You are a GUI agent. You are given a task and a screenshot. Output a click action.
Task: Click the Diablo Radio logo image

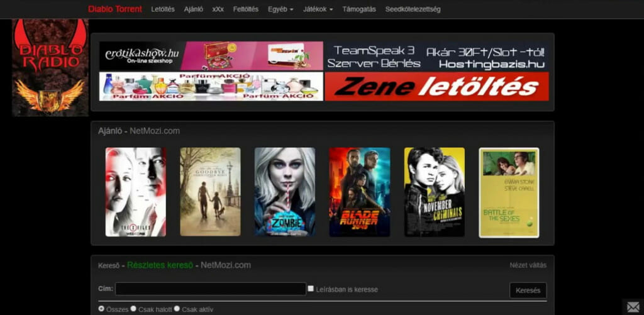(50, 68)
